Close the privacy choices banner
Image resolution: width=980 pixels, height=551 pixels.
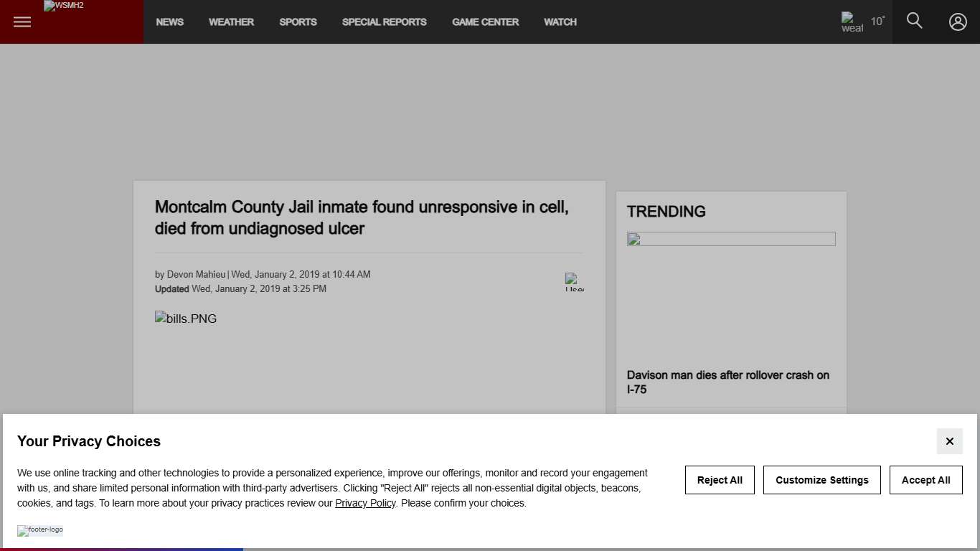949,441
